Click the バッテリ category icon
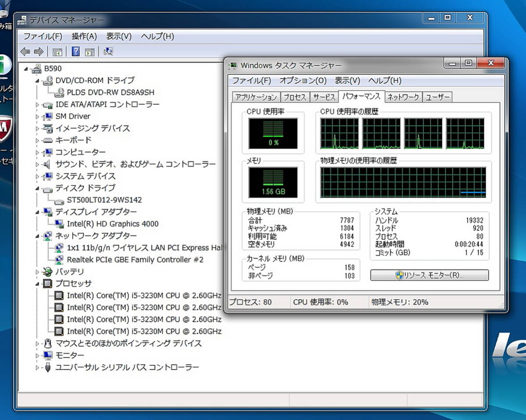526x420 pixels. point(48,272)
